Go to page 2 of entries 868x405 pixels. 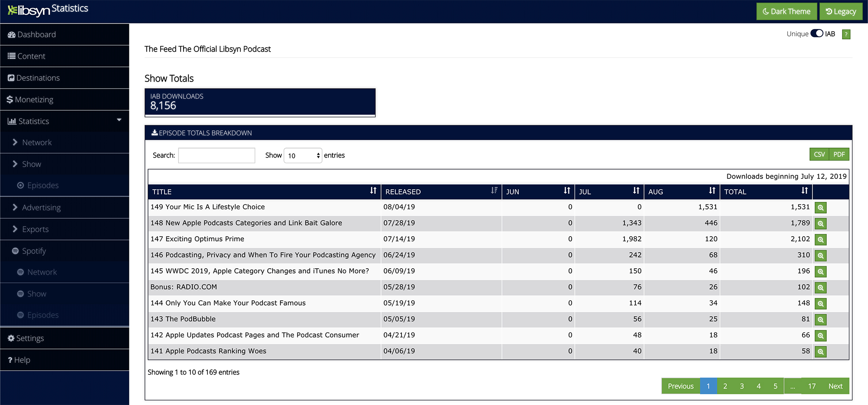(x=725, y=386)
